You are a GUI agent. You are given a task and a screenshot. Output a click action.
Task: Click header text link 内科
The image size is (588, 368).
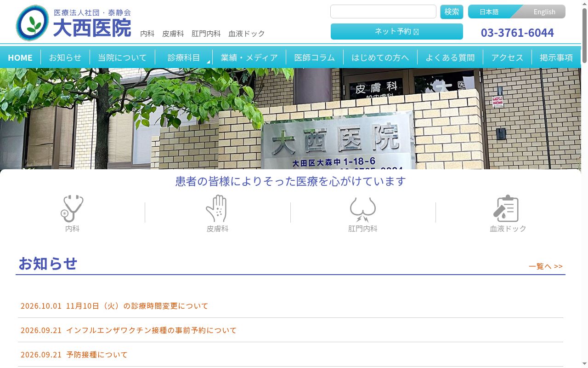[147, 34]
